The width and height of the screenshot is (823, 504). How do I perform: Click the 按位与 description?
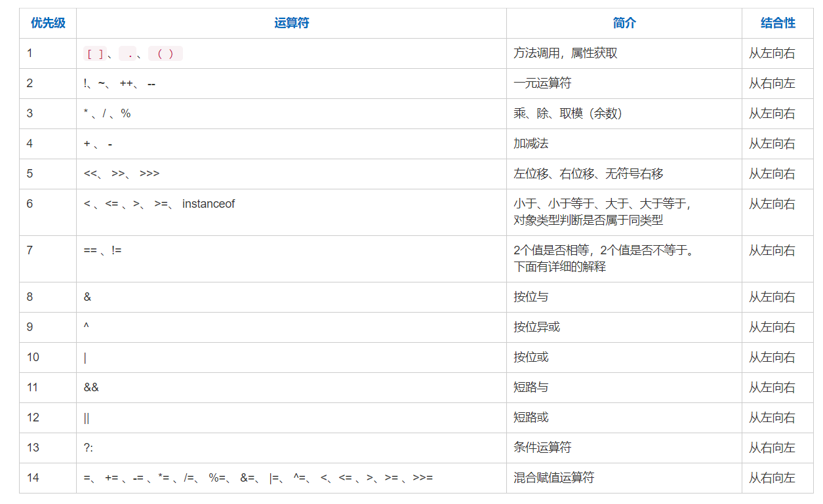(x=531, y=298)
